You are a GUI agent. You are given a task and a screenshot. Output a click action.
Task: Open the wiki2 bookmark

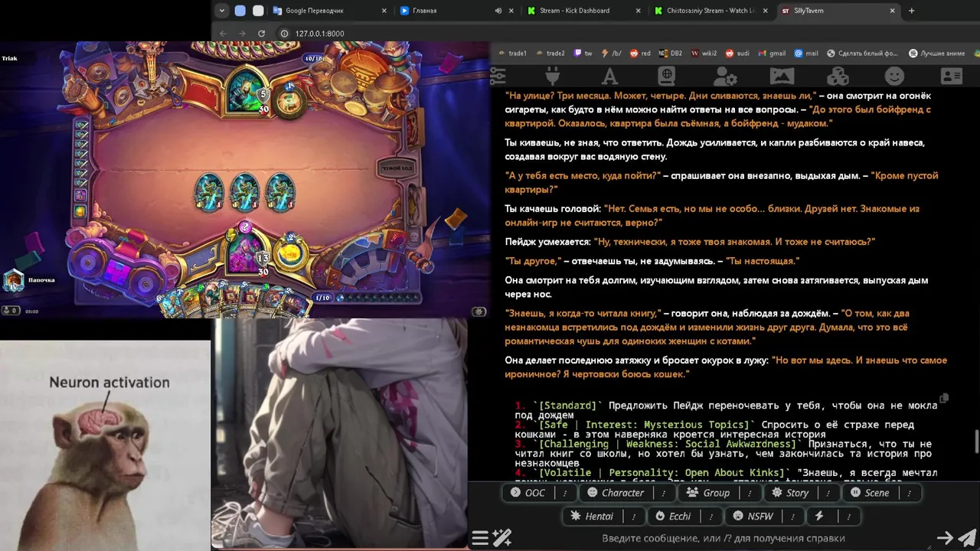tap(704, 54)
